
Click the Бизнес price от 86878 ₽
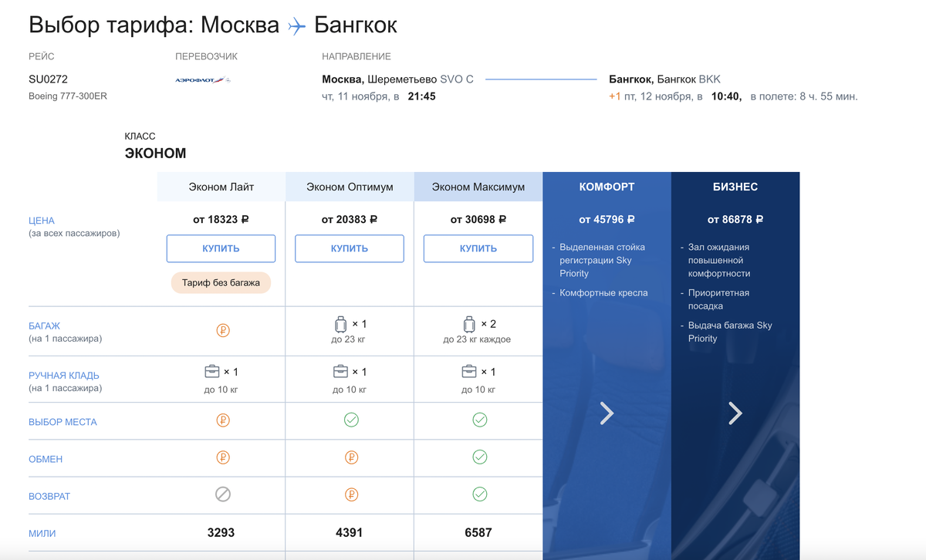pyautogui.click(x=735, y=219)
